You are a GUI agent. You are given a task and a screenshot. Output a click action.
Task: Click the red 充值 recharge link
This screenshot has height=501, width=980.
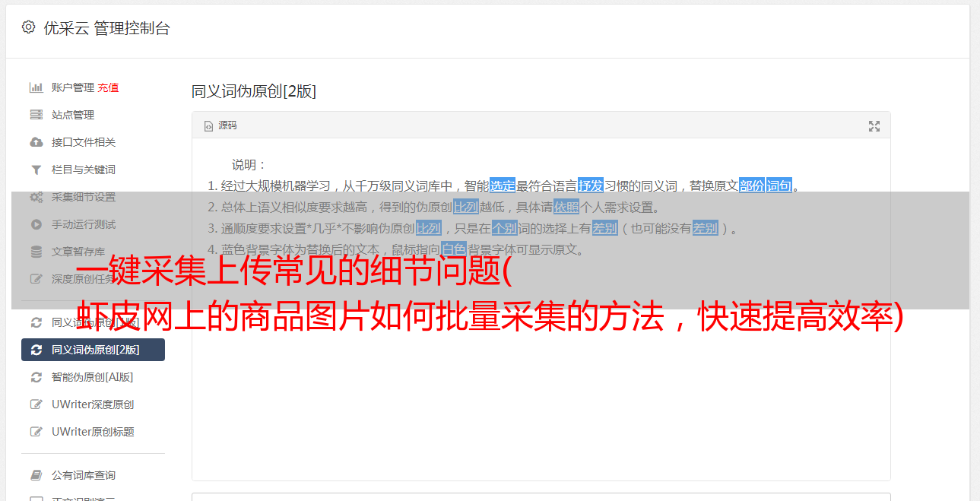click(x=108, y=87)
